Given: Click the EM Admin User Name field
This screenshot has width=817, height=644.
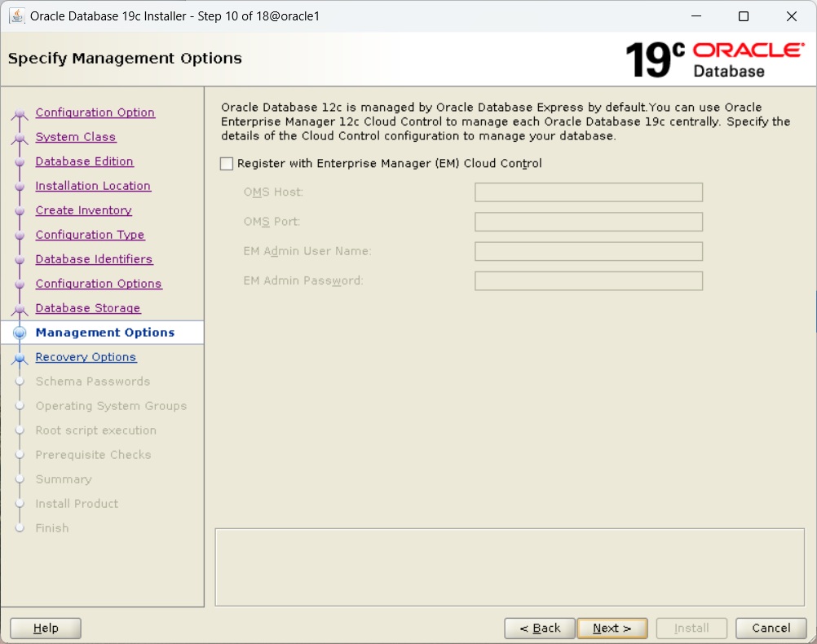Looking at the screenshot, I should (x=588, y=251).
